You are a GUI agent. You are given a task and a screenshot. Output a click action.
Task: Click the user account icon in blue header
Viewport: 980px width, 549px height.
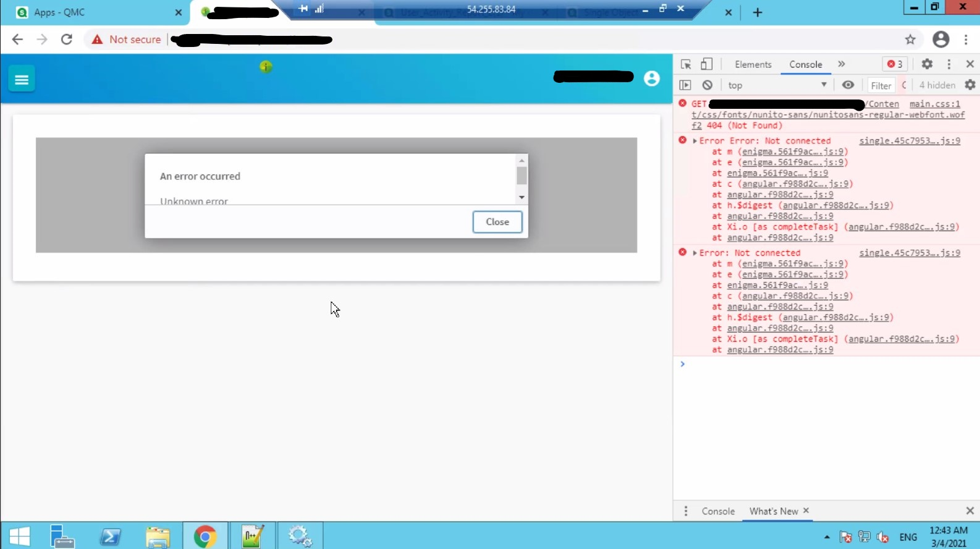(x=651, y=79)
